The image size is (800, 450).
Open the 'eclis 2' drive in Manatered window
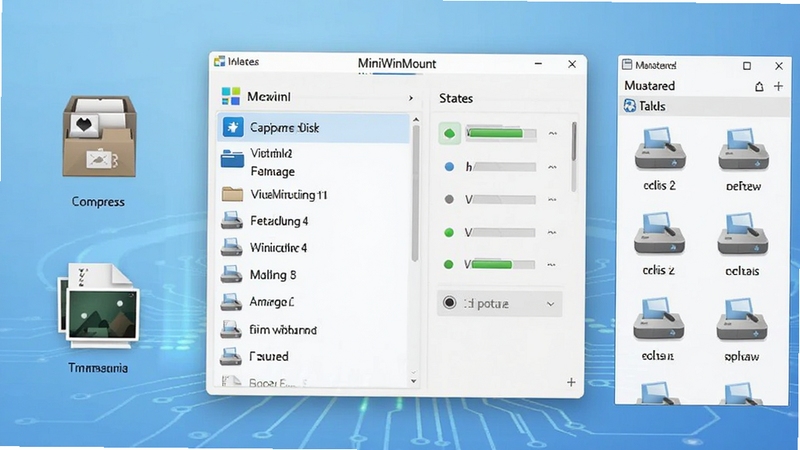(x=659, y=148)
